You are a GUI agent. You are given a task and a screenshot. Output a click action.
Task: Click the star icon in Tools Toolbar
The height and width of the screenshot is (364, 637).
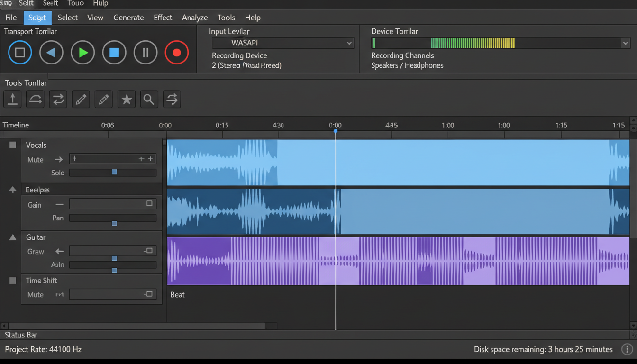[126, 99]
